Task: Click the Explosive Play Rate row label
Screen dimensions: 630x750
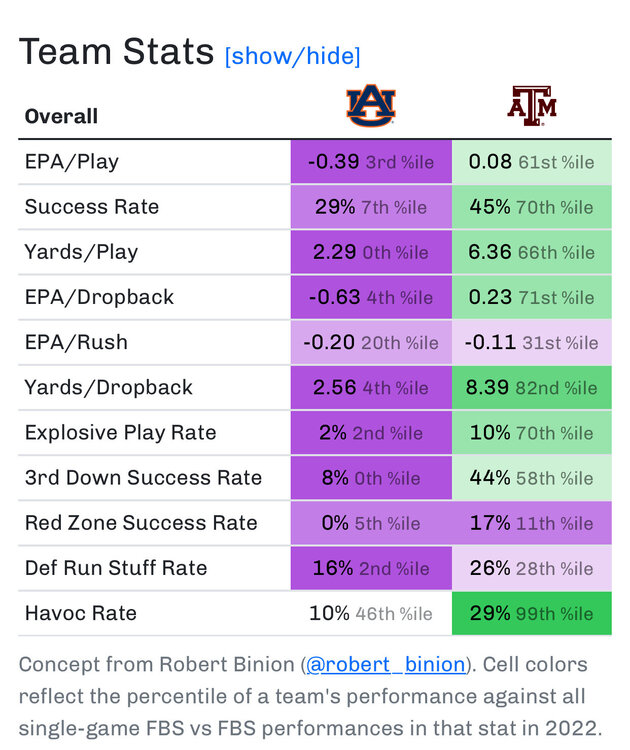Action: tap(120, 433)
